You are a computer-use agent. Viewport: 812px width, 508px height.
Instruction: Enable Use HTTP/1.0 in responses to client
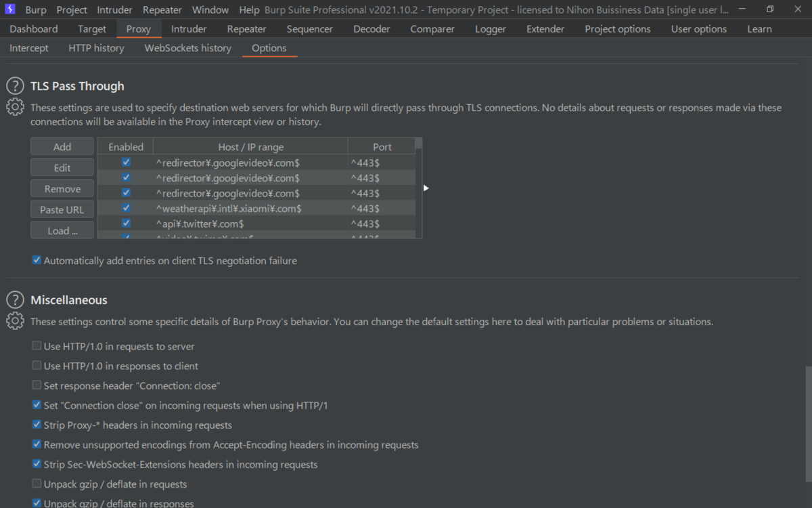pyautogui.click(x=115, y=366)
